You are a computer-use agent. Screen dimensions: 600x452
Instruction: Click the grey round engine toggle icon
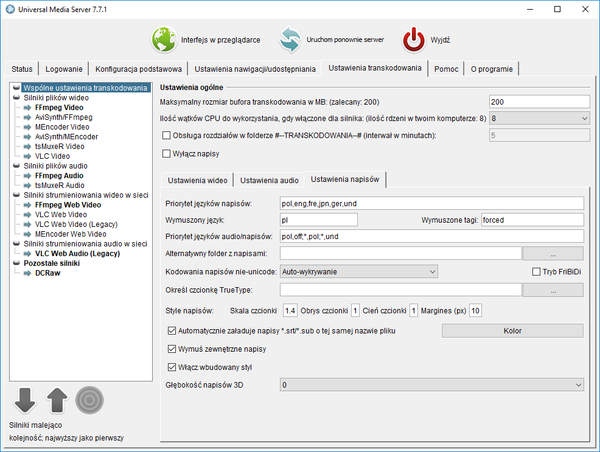(89, 400)
